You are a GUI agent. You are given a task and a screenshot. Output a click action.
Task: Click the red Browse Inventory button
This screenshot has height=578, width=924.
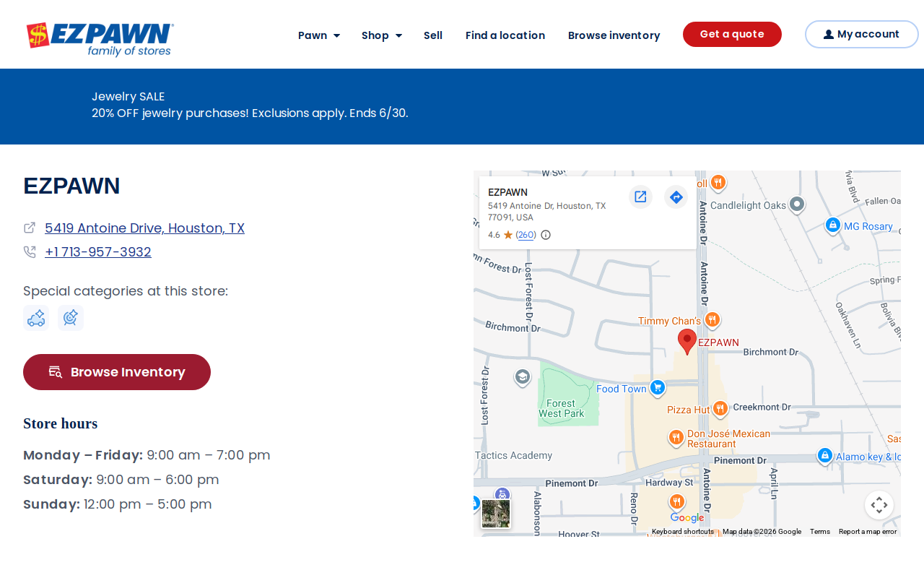(117, 372)
